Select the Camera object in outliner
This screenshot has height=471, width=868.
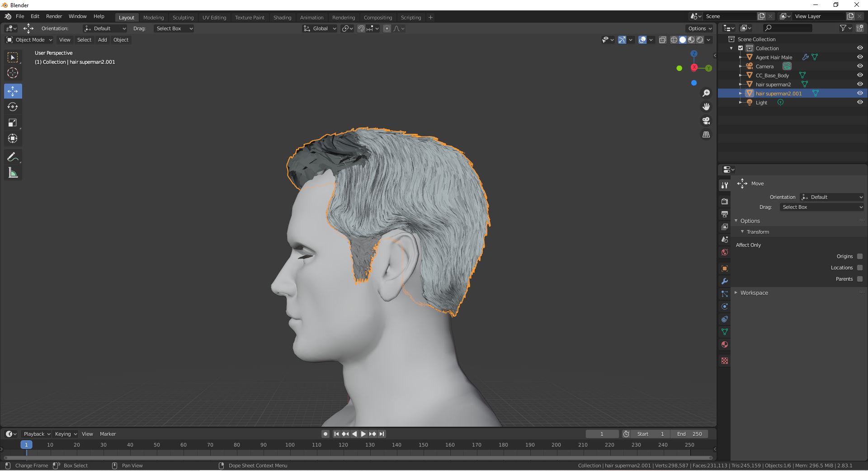pos(764,66)
